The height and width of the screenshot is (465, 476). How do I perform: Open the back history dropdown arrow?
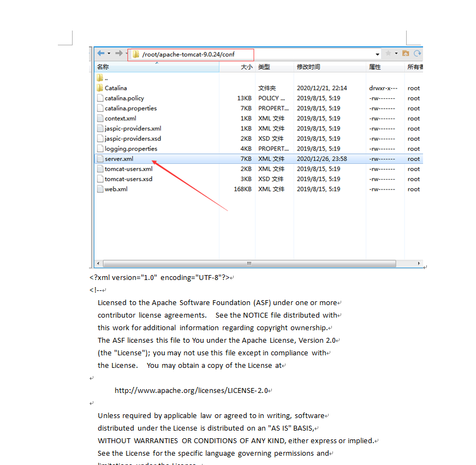coord(109,53)
